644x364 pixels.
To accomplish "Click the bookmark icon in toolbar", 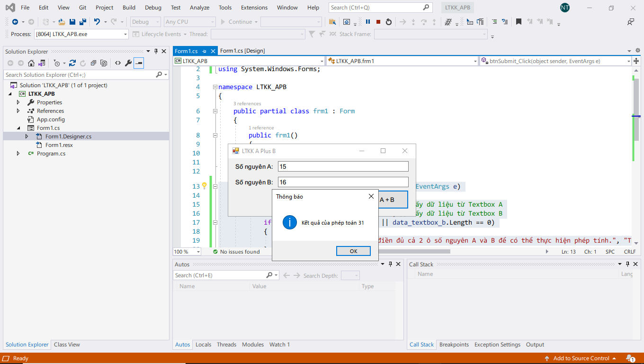I will (519, 22).
